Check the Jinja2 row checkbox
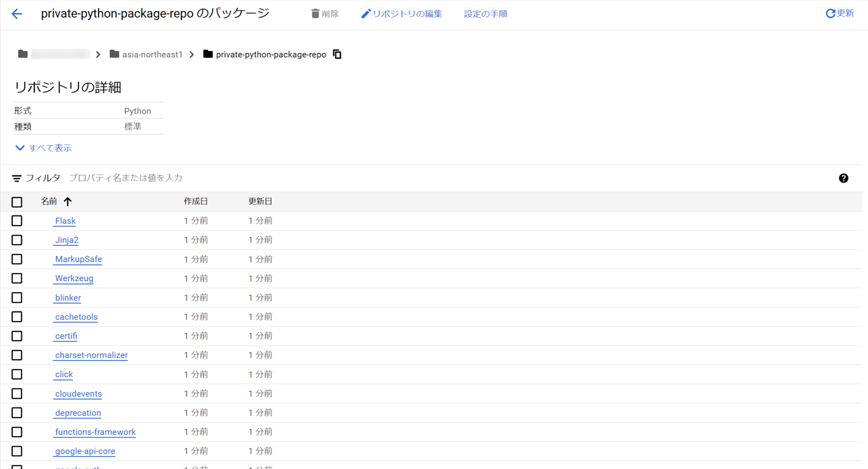 (x=17, y=240)
